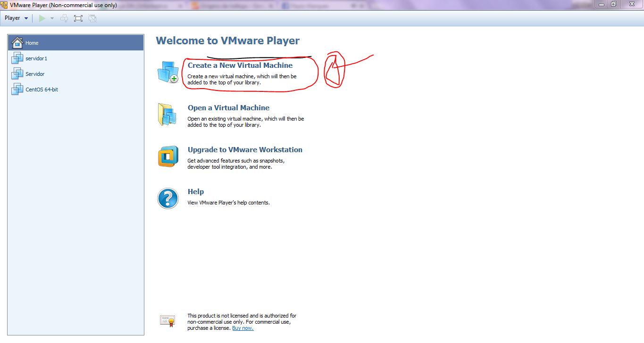Click the Home house icon
This screenshot has width=644, height=343.
coord(17,43)
